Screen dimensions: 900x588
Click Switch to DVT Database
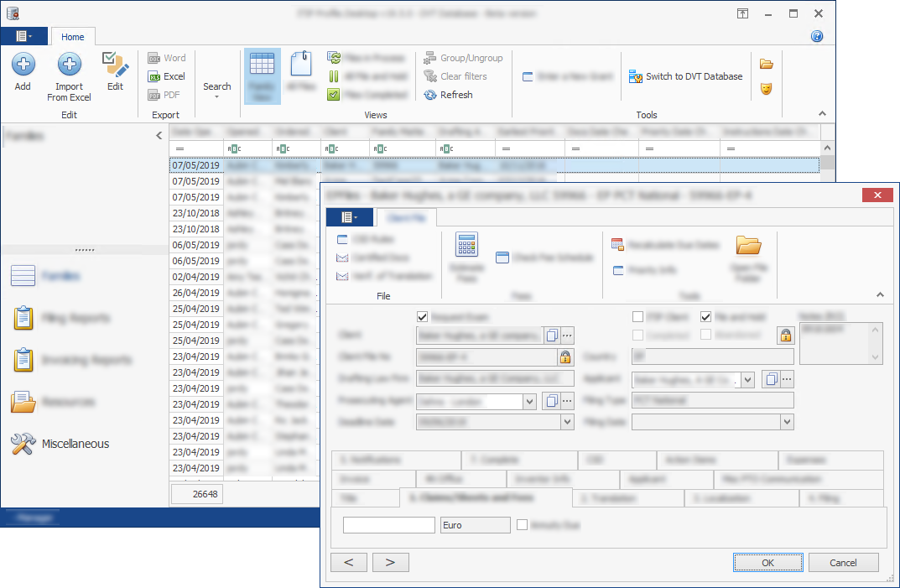[x=686, y=76]
